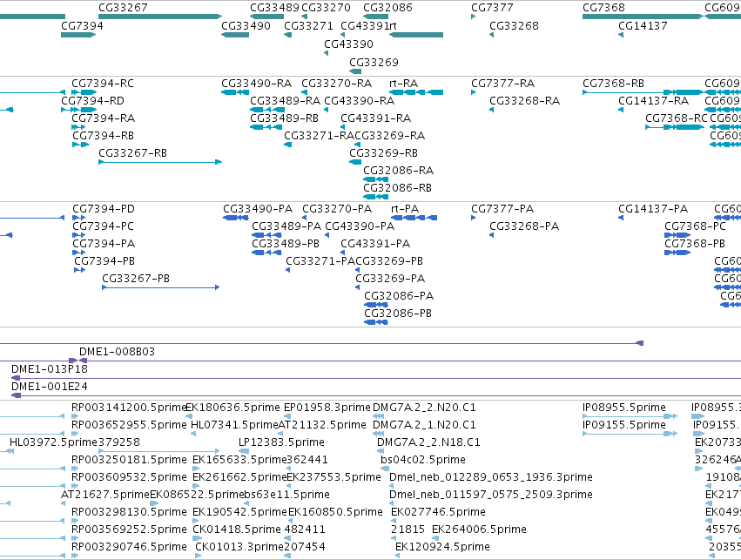This screenshot has height=560, width=741.
Task: Select EST IP08955.5prime
Action: click(630, 416)
